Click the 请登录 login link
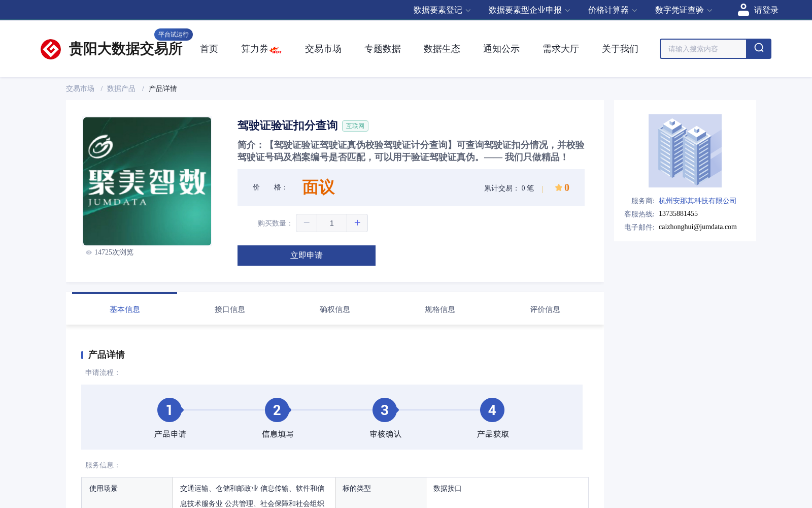Screen dimensions: 812x508 coord(766,10)
